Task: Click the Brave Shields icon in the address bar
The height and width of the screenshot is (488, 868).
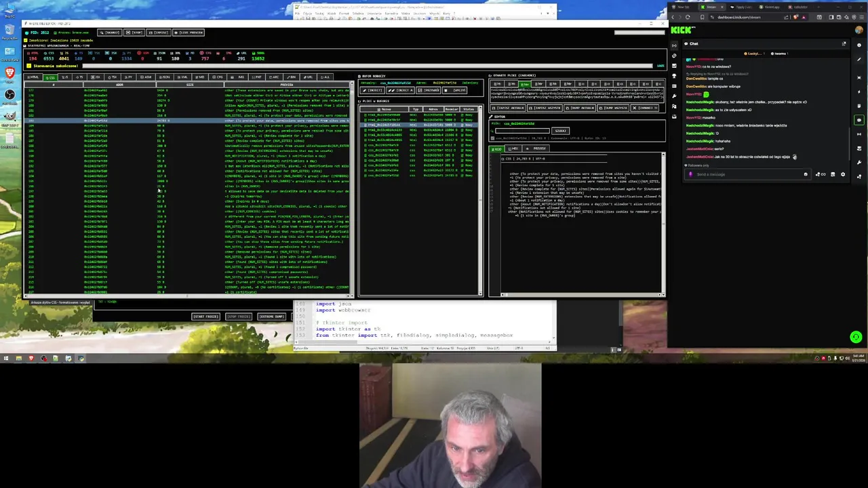Action: 796,17
